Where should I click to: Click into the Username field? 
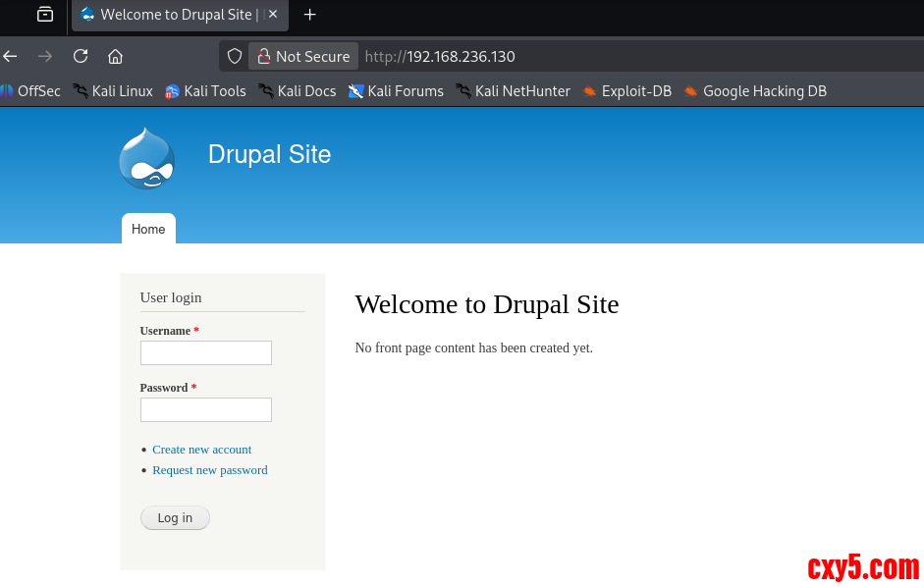205,353
